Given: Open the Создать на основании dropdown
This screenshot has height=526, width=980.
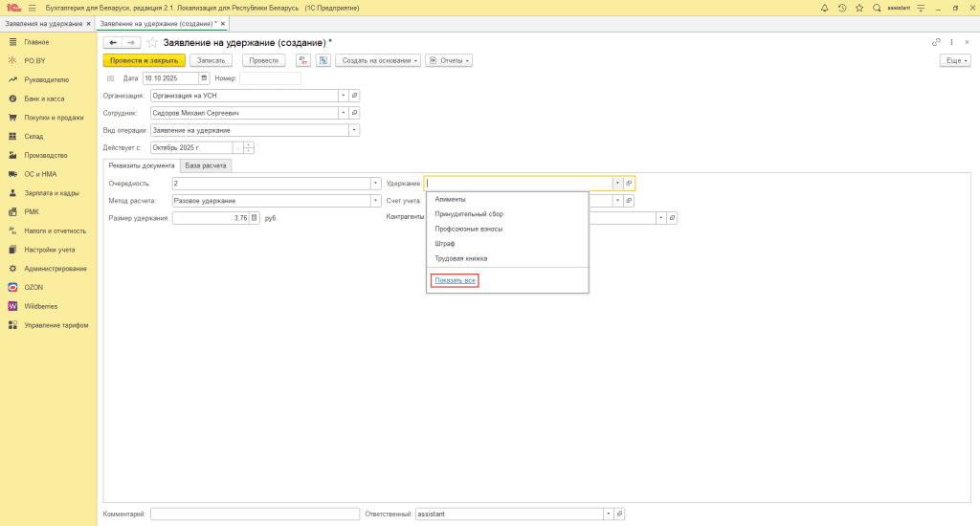Looking at the screenshot, I should tap(381, 60).
